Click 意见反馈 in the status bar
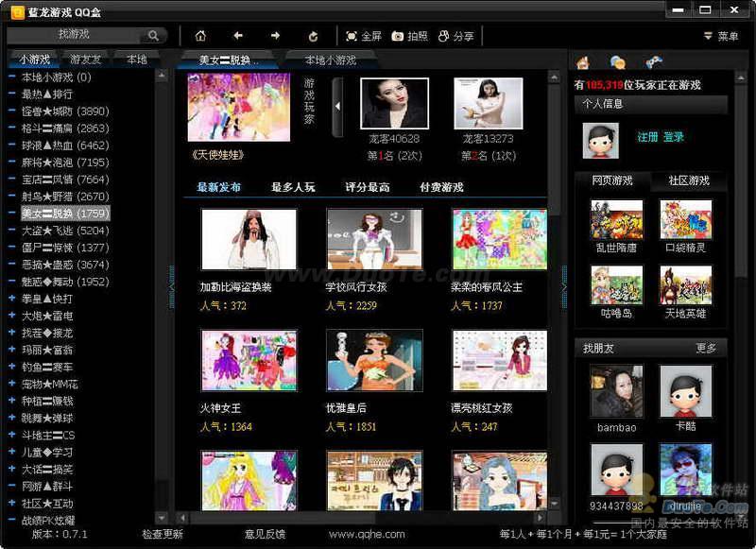The width and height of the screenshot is (756, 549). tap(266, 534)
